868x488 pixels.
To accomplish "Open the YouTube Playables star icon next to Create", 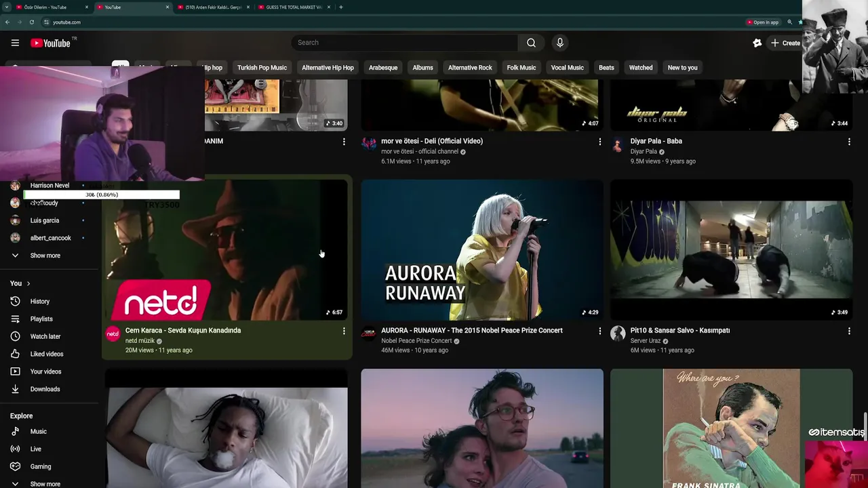I will point(757,43).
